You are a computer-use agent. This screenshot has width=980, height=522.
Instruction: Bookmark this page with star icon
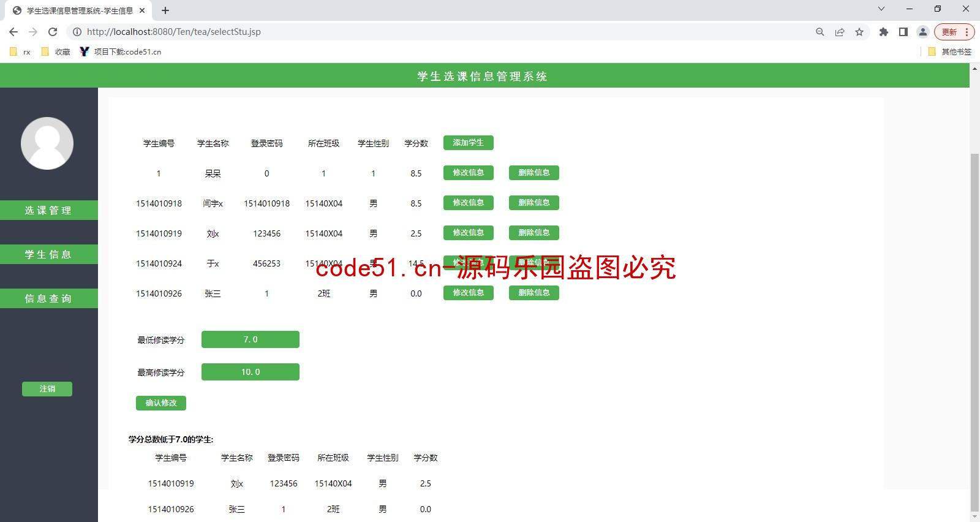click(x=859, y=32)
